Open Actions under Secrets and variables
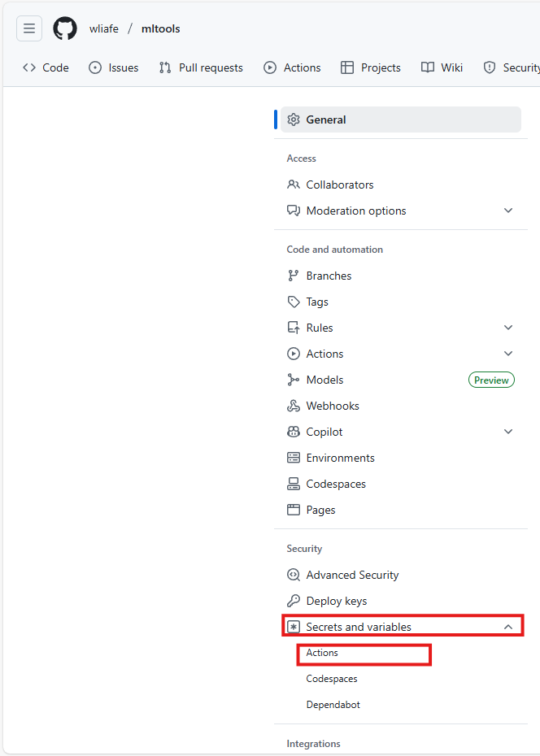The image size is (540, 756). click(322, 653)
